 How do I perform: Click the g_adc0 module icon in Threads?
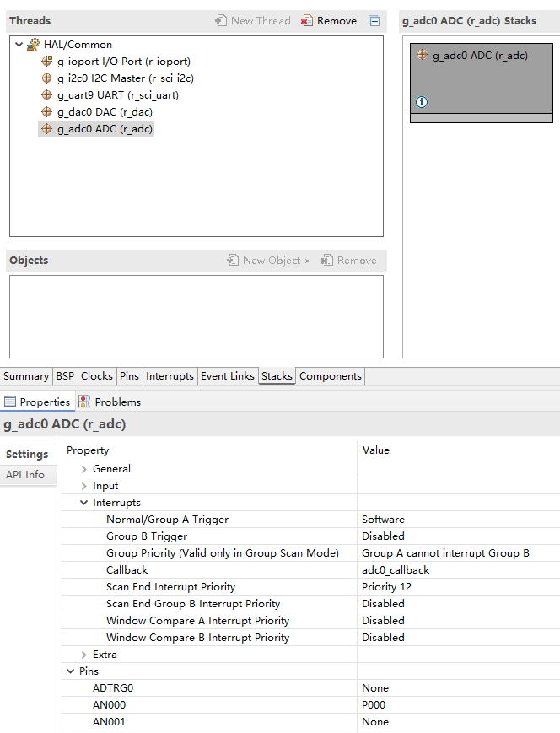point(46,128)
